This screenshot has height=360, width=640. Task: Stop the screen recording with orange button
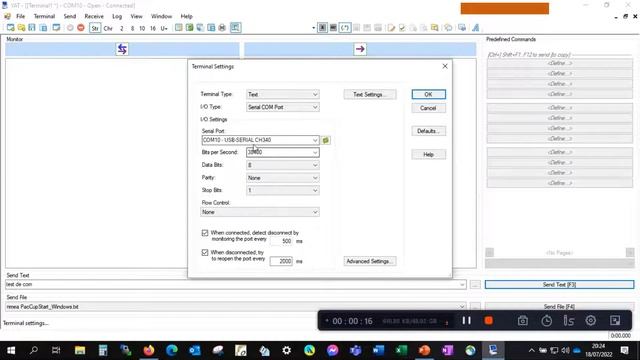pyautogui.click(x=489, y=321)
